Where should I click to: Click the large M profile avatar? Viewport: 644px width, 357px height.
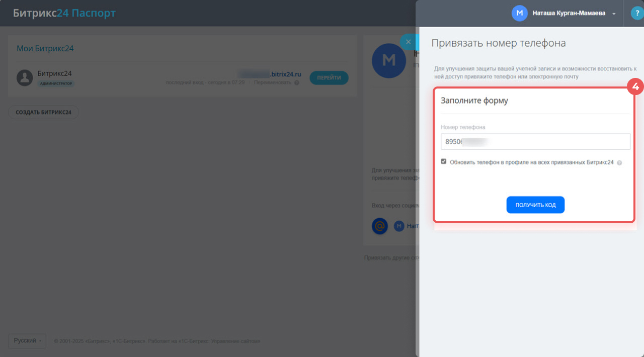tap(389, 61)
